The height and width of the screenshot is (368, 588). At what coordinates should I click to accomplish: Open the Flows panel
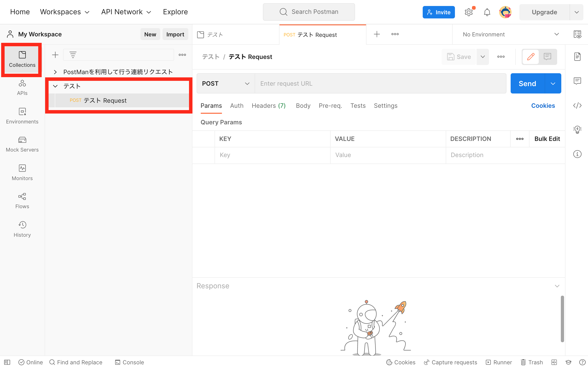tap(22, 200)
